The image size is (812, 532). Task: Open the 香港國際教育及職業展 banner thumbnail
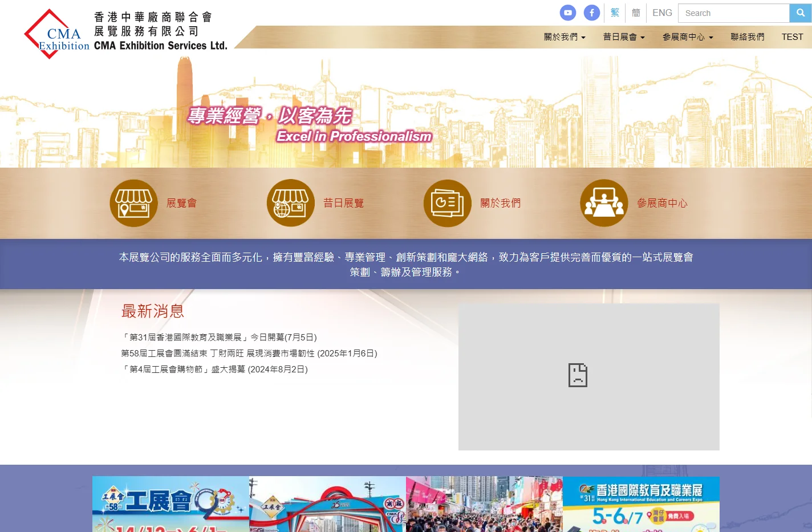point(641,504)
